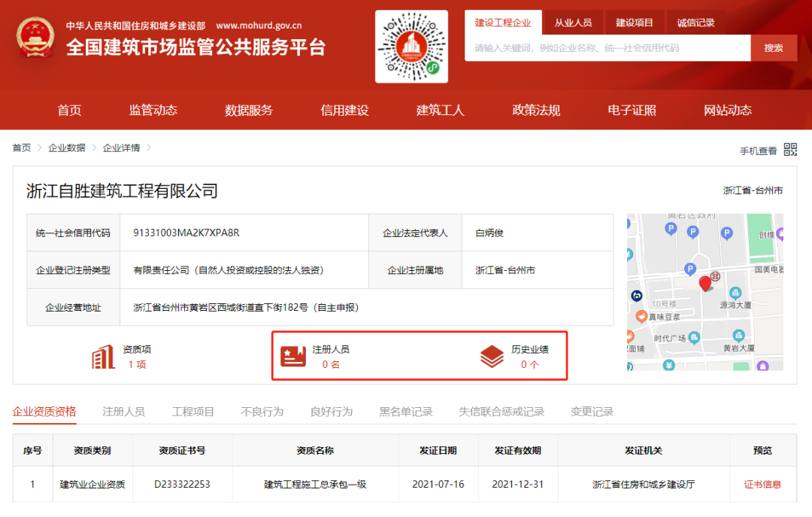
Task: Click the certificate number D233322253
Action: [182, 485]
